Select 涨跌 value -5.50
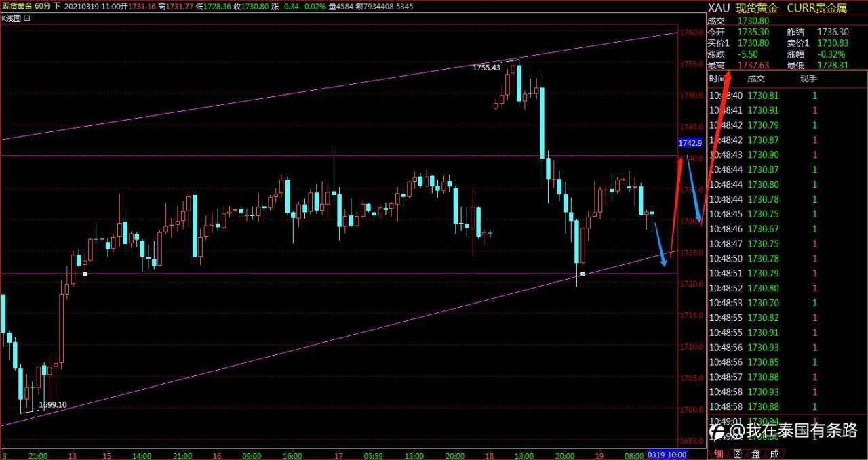 tap(748, 54)
